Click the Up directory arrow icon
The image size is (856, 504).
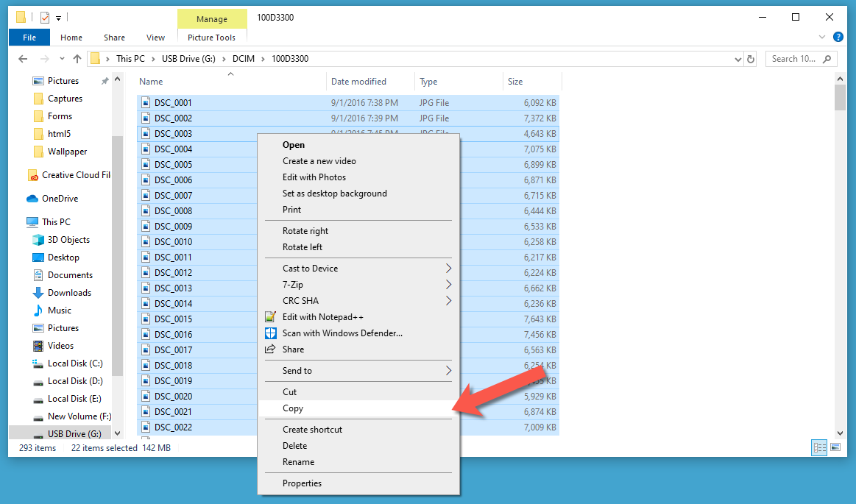pyautogui.click(x=77, y=59)
